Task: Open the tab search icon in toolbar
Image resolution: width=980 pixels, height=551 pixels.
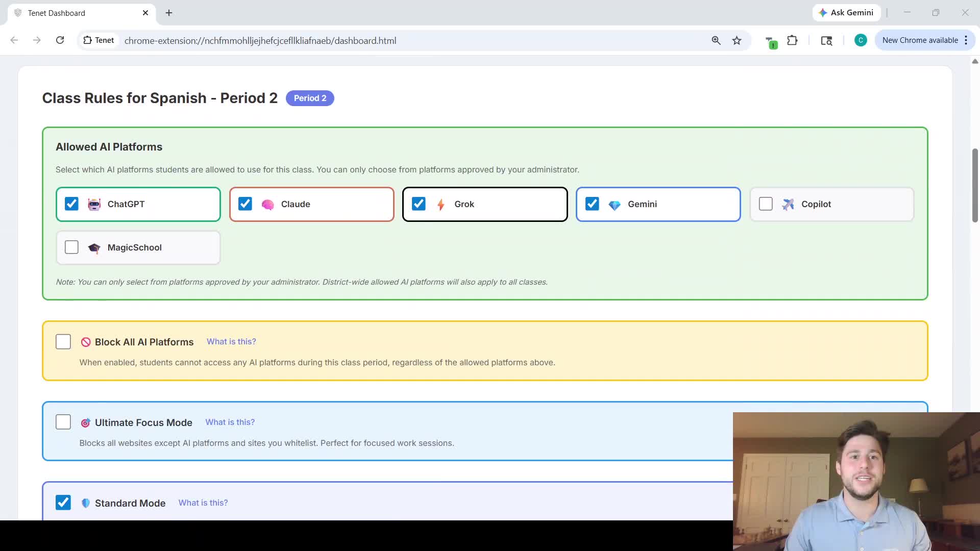Action: pyautogui.click(x=826, y=40)
